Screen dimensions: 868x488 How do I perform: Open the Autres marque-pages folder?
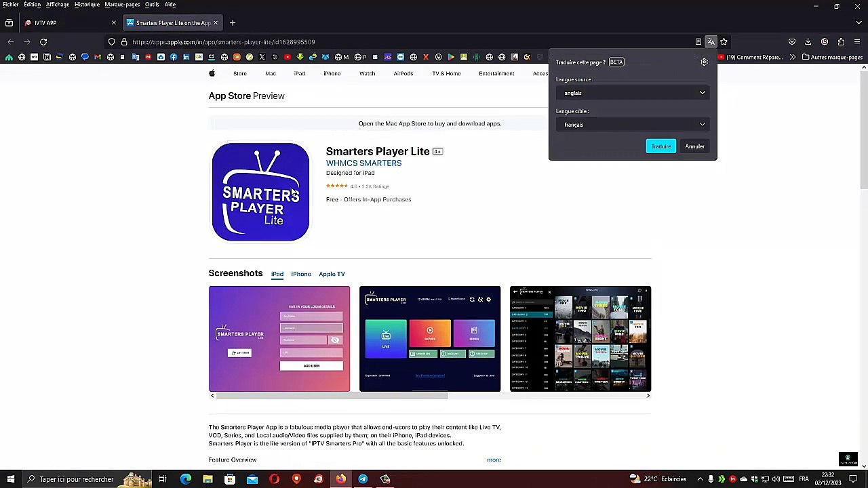(x=832, y=58)
